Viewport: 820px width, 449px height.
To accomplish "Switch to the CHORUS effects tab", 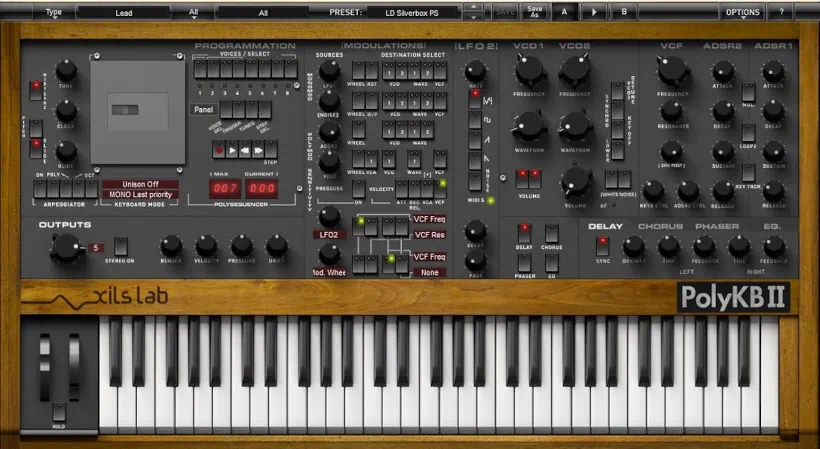I will [660, 226].
